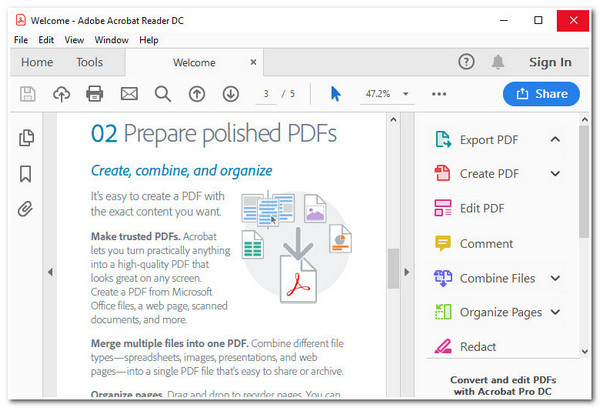
Task: Send file by email envelope icon
Action: (x=129, y=94)
